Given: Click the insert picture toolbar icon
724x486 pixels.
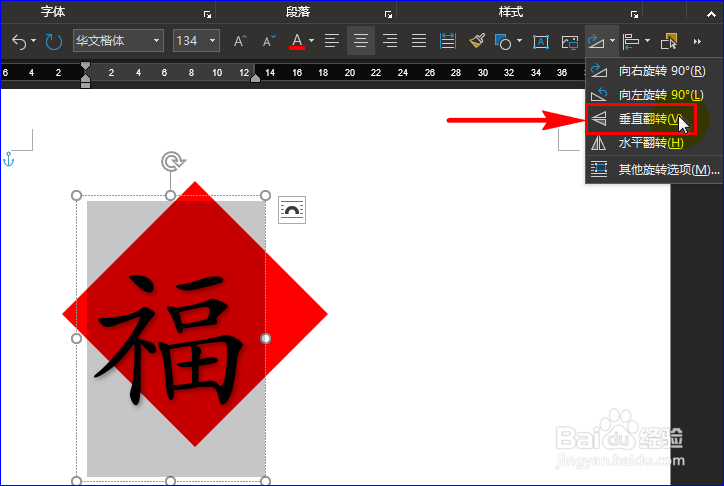Looking at the screenshot, I should (569, 42).
